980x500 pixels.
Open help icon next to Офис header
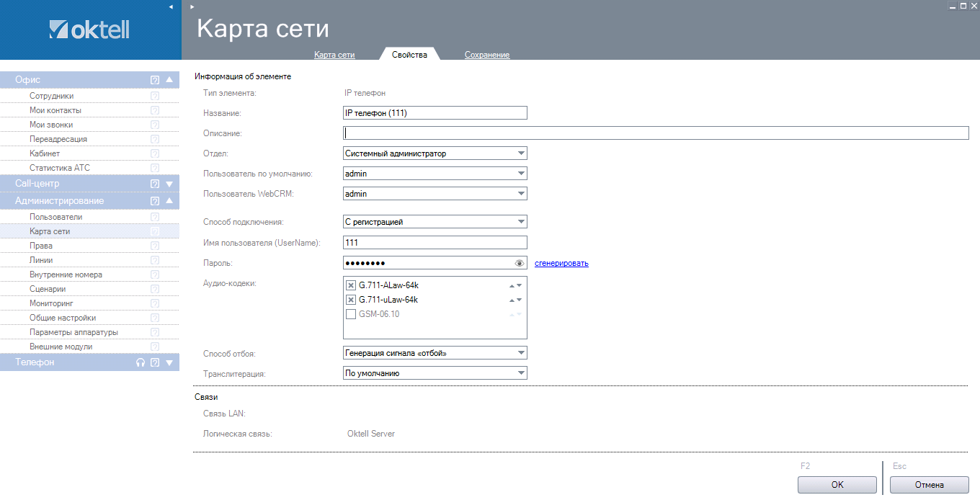[154, 80]
